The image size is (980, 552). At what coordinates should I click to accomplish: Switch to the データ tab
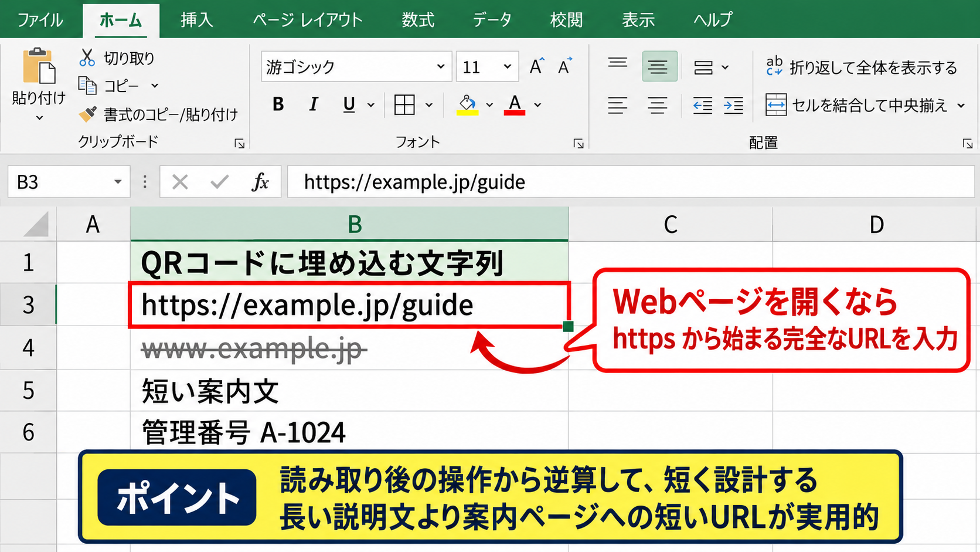(492, 19)
